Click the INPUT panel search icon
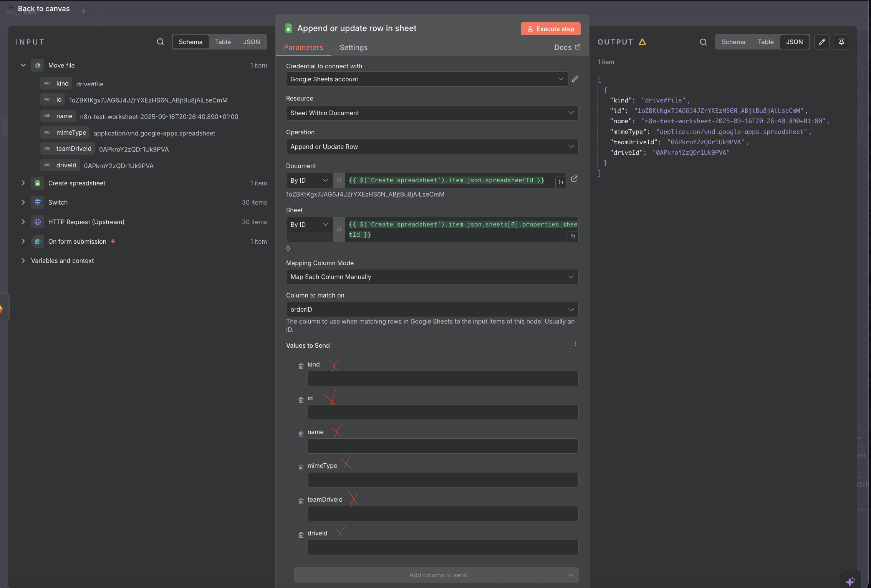Screen dimensions: 871x588 tap(160, 42)
